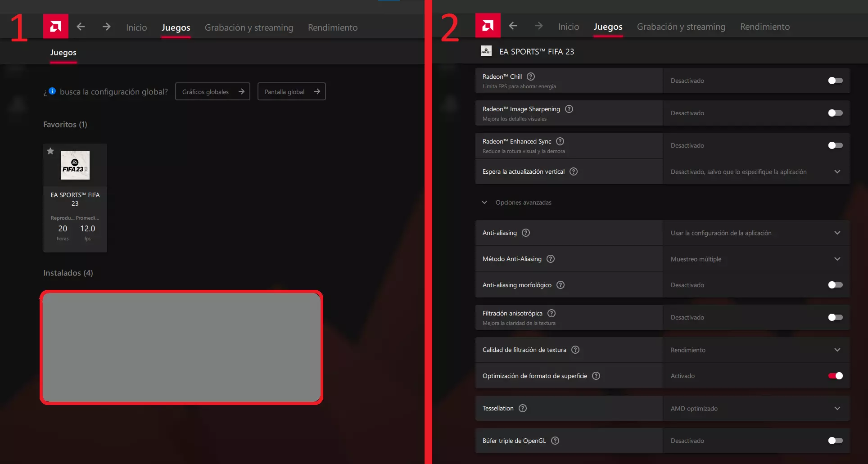Click the AMD logo on the FIFA 23 settings screen
Screen dimensions: 868x464
(488, 26)
